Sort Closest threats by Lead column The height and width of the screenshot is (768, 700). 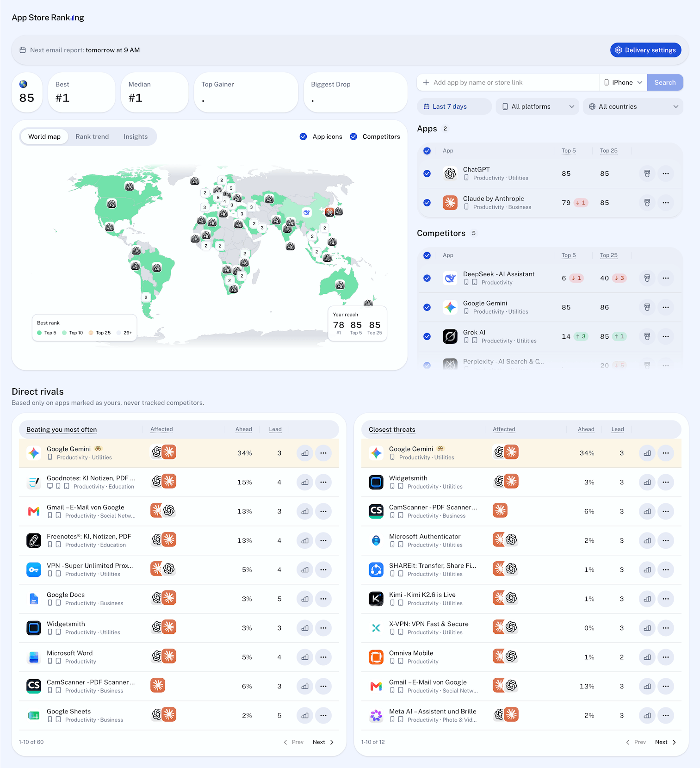(618, 429)
